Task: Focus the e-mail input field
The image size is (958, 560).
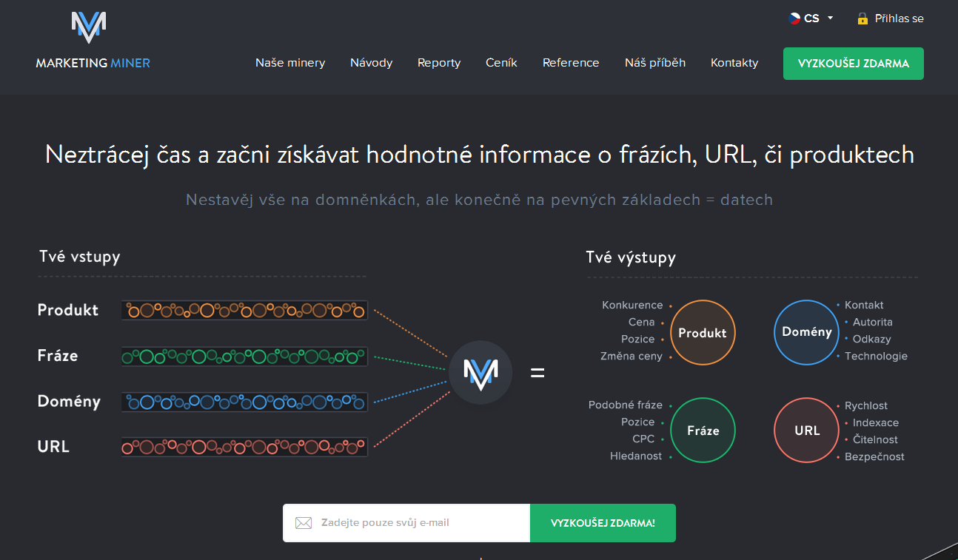Action: (422, 523)
